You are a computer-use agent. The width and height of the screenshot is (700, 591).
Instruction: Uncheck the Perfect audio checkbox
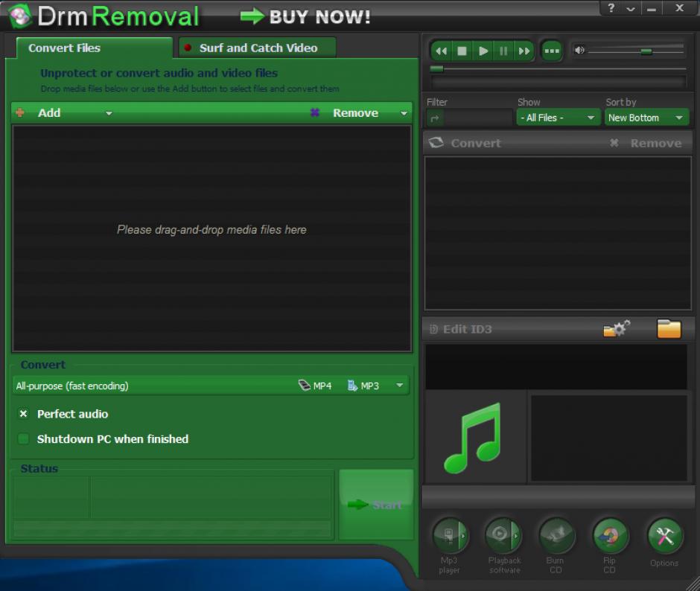click(23, 414)
